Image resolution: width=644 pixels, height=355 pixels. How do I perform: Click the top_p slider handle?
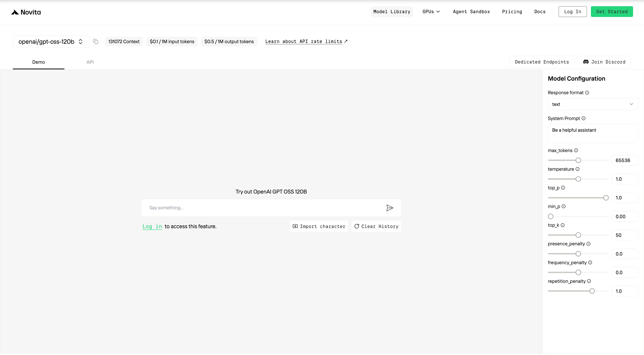(x=606, y=198)
